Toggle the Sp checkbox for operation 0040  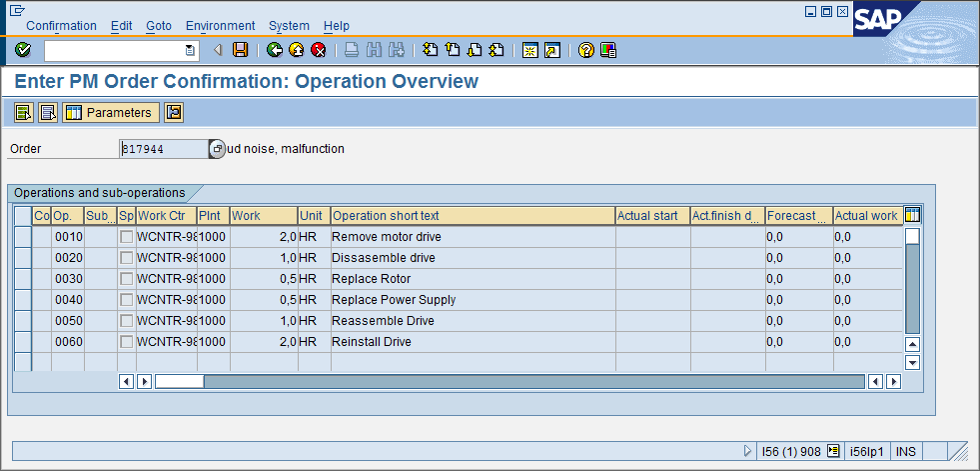pyautogui.click(x=127, y=300)
